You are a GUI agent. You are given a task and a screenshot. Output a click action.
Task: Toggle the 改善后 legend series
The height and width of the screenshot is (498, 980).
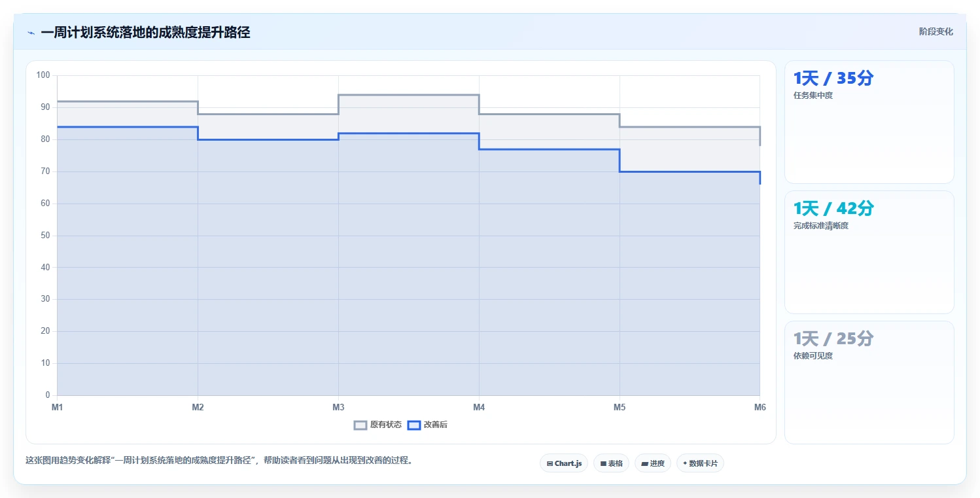[427, 425]
